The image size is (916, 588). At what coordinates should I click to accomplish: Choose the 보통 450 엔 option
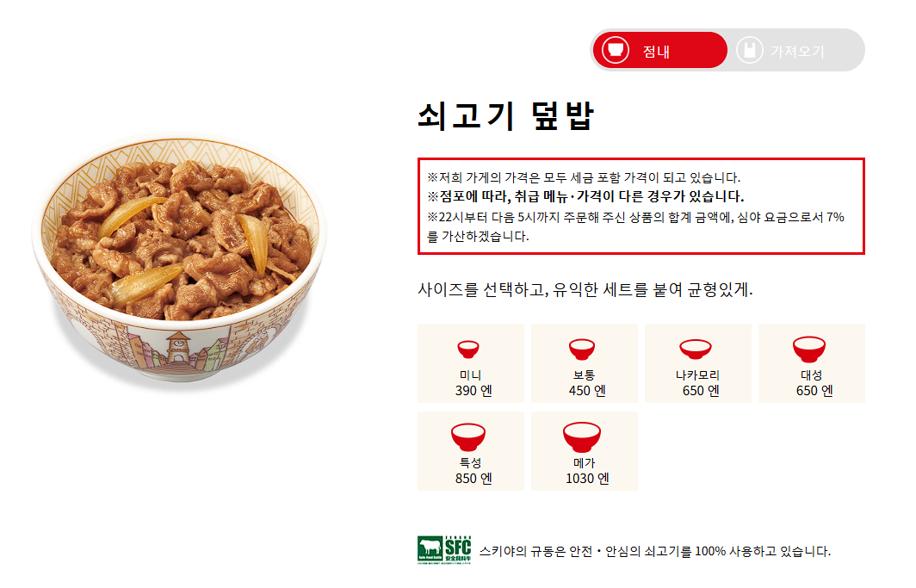[x=585, y=363]
